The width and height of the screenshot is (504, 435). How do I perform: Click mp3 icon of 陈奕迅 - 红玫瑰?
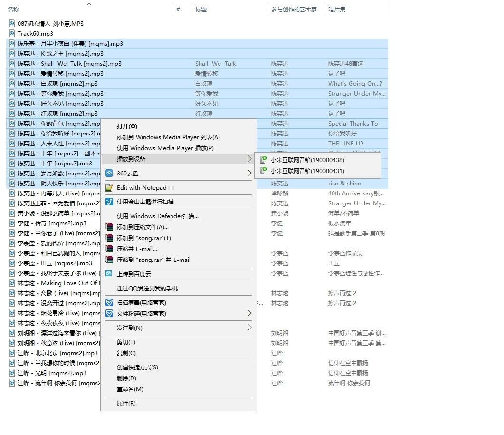click(x=12, y=113)
